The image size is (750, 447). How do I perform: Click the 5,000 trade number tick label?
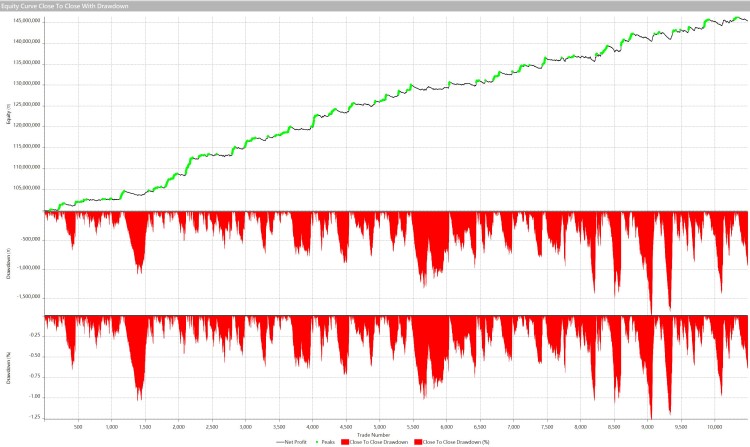coord(380,424)
